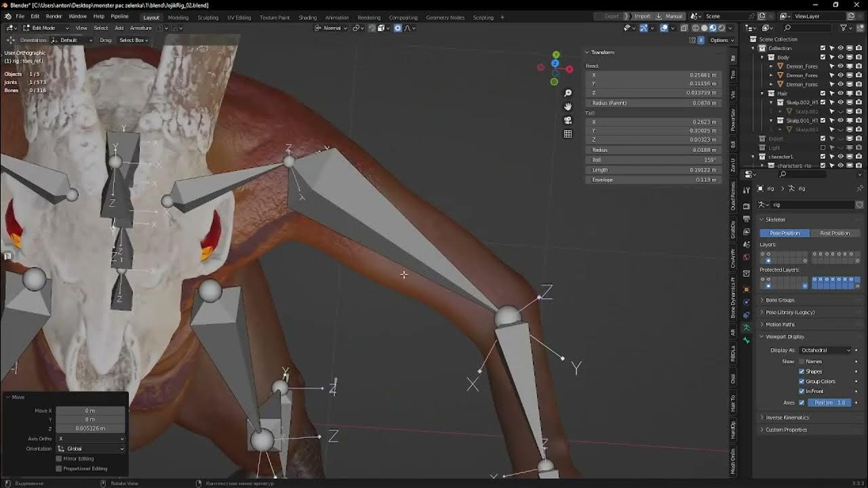Switch to the Sculpting workspace tab
The width and height of the screenshot is (868, 488).
click(208, 17)
